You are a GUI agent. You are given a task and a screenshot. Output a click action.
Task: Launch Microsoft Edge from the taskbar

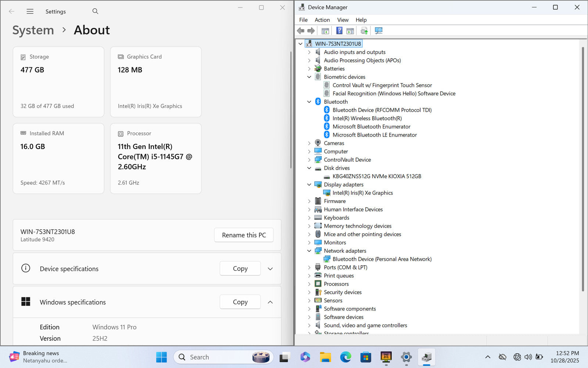[x=345, y=357]
